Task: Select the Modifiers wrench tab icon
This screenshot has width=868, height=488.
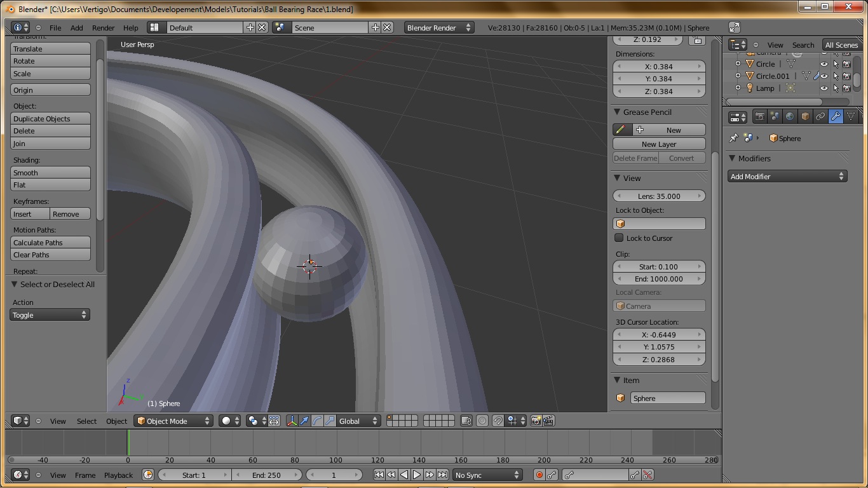Action: click(x=836, y=117)
